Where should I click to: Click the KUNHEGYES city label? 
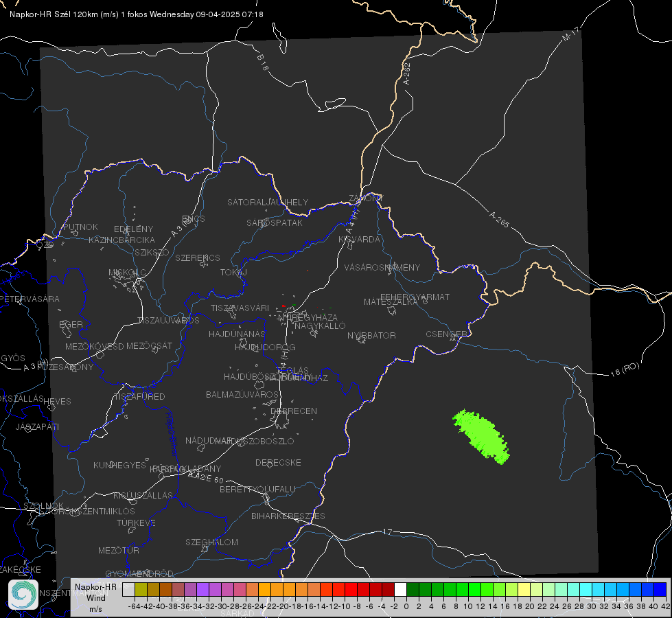[119, 466]
